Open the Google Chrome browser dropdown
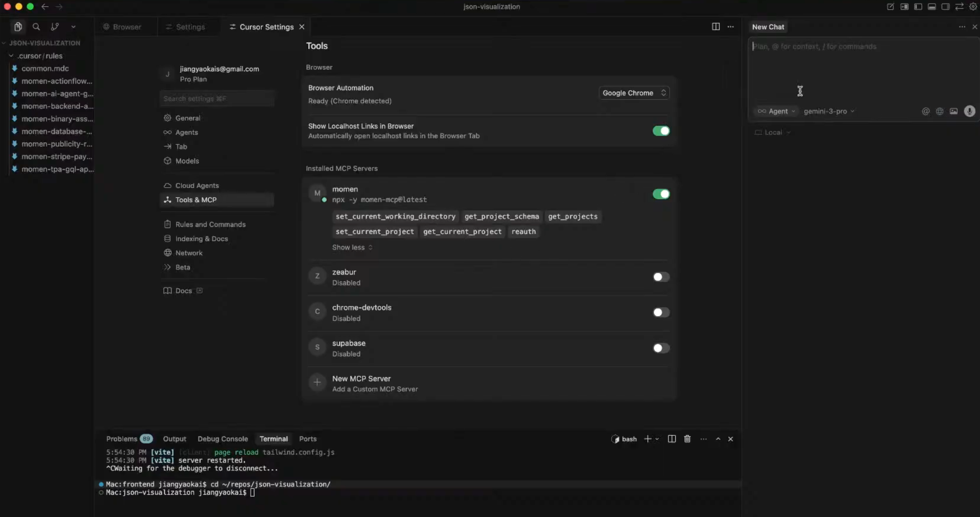The image size is (980, 517). [634, 93]
